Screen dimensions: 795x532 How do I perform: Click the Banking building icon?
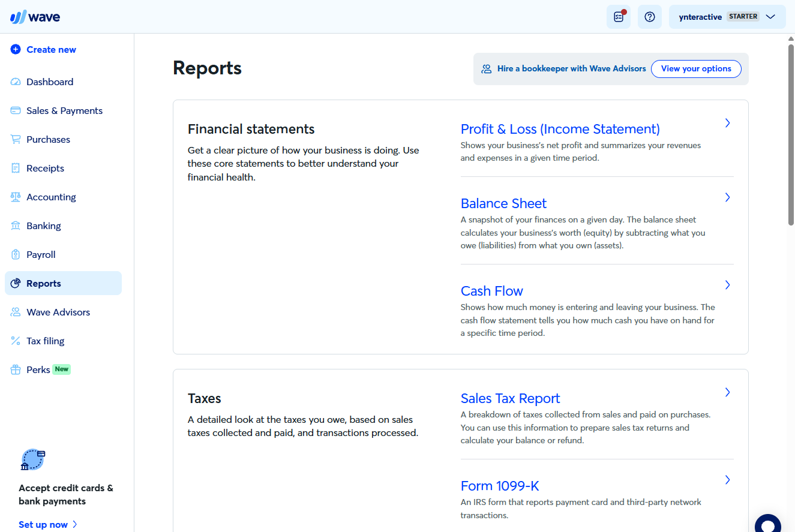16,226
